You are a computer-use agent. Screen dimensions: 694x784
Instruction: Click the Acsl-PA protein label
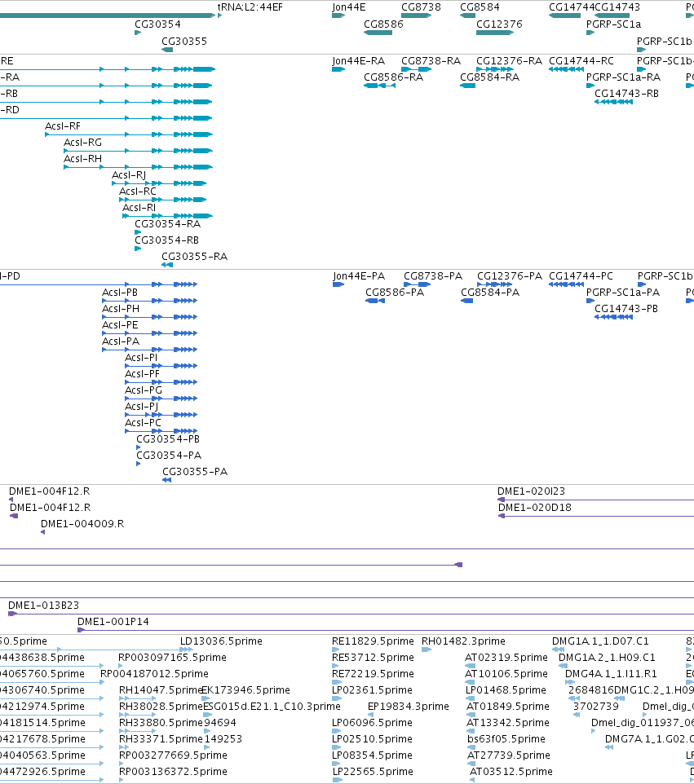121,341
